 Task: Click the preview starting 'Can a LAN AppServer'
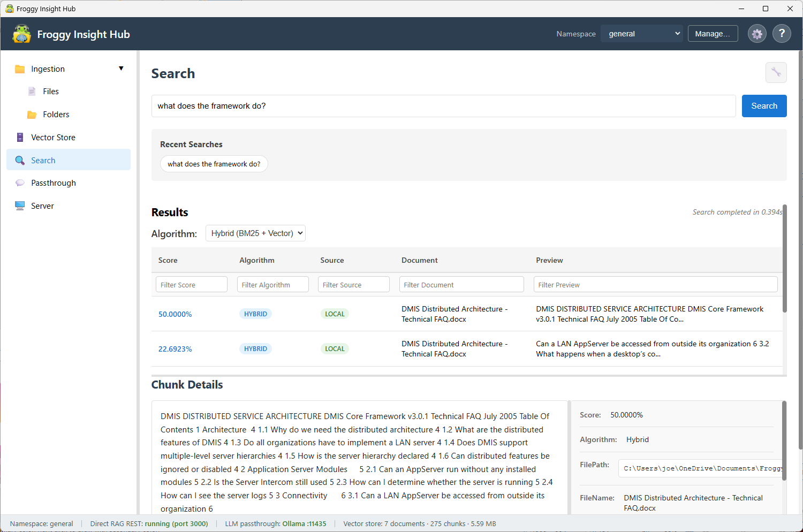(x=652, y=349)
